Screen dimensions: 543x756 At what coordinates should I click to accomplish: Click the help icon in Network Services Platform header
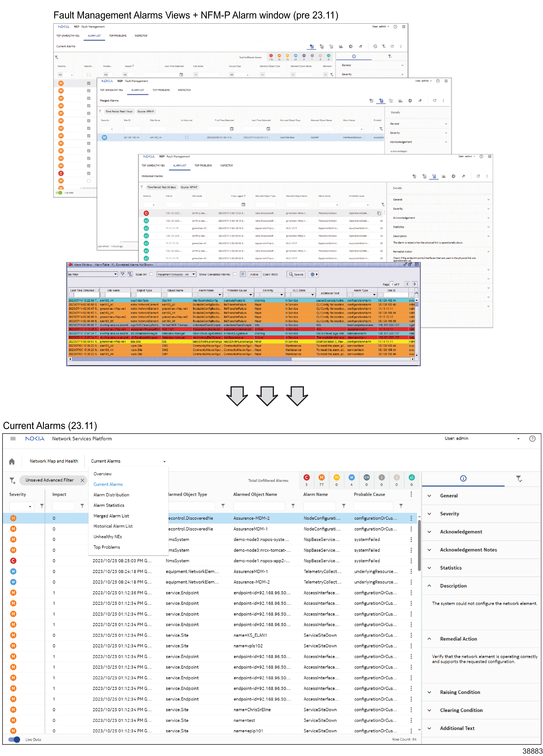point(532,439)
